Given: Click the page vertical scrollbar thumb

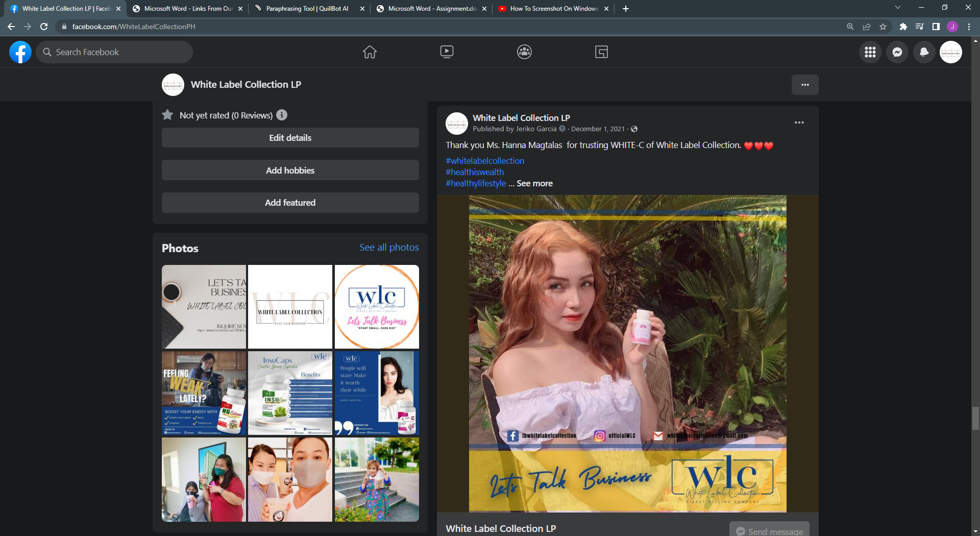Looking at the screenshot, I should click(x=975, y=418).
